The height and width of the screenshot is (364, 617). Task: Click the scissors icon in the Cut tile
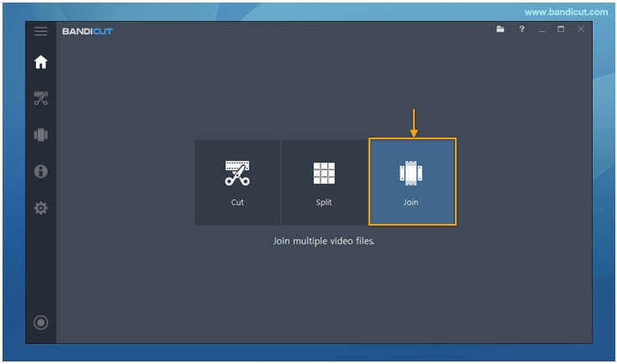click(238, 173)
